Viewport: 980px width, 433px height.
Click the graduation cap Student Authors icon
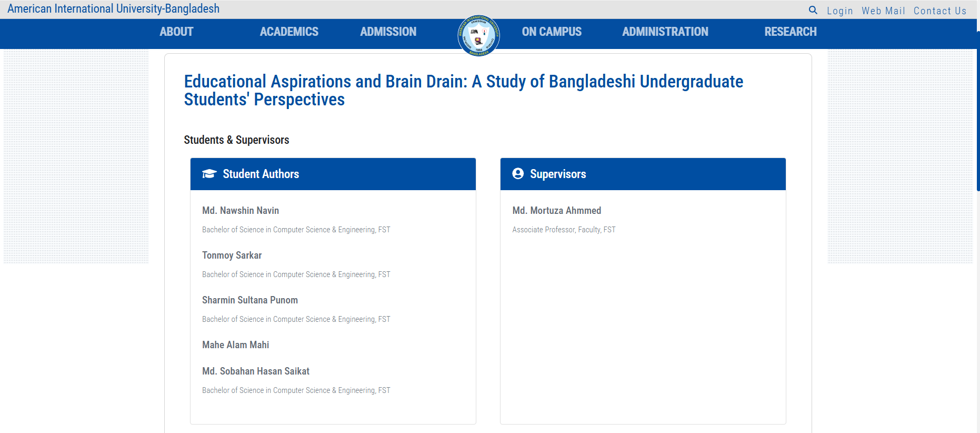point(209,174)
